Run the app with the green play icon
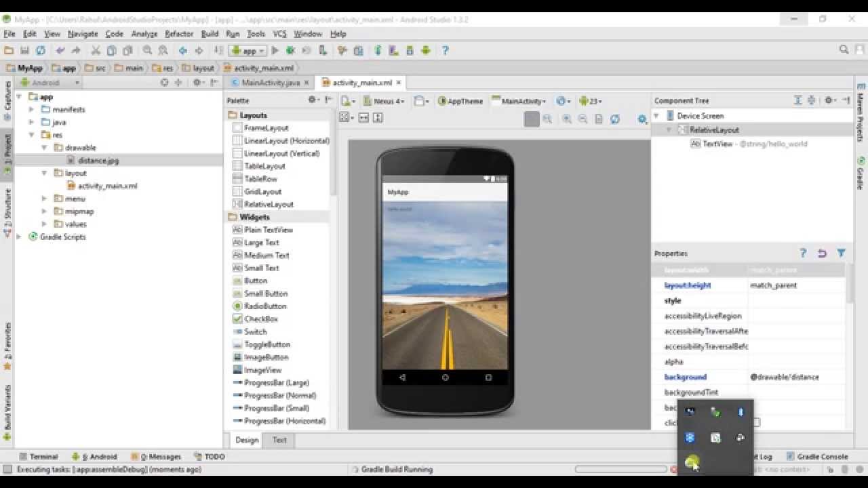The image size is (868, 488). click(x=275, y=50)
